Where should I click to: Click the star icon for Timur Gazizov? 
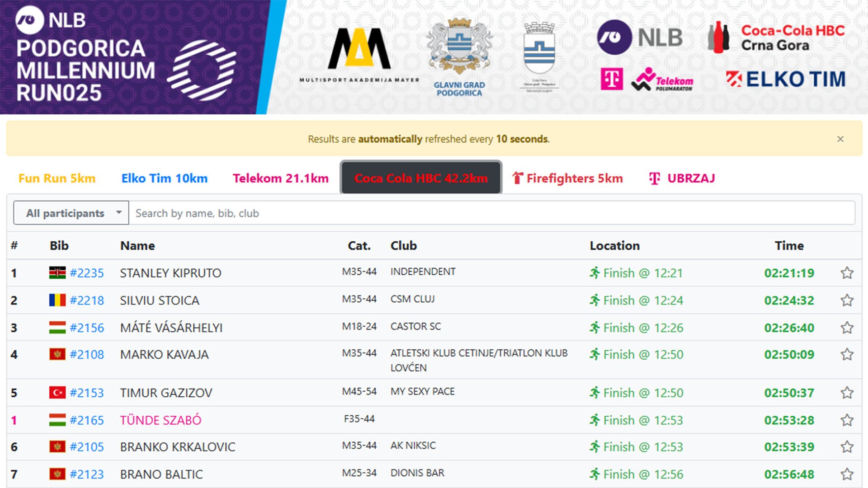(x=847, y=393)
